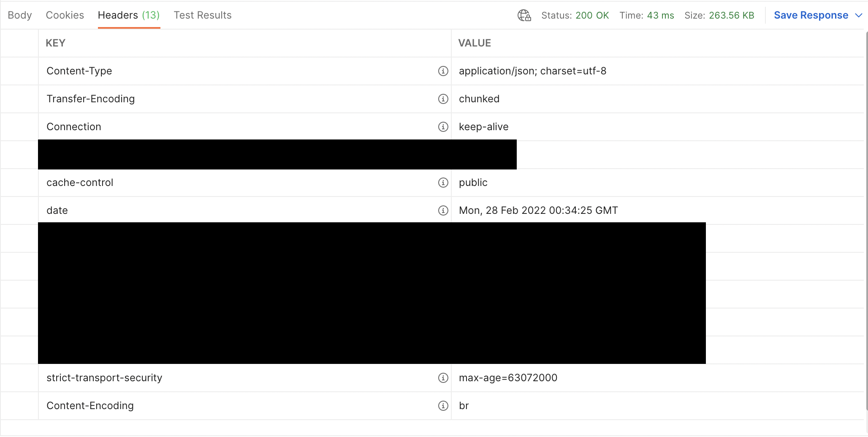Image resolution: width=868 pixels, height=437 pixels.
Task: View the Test Results tab
Action: click(202, 15)
